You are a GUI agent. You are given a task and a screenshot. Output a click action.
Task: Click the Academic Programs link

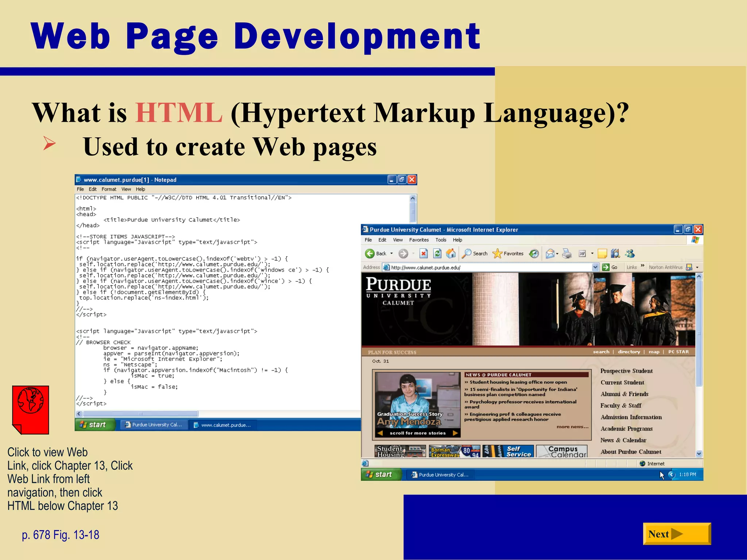[626, 429]
